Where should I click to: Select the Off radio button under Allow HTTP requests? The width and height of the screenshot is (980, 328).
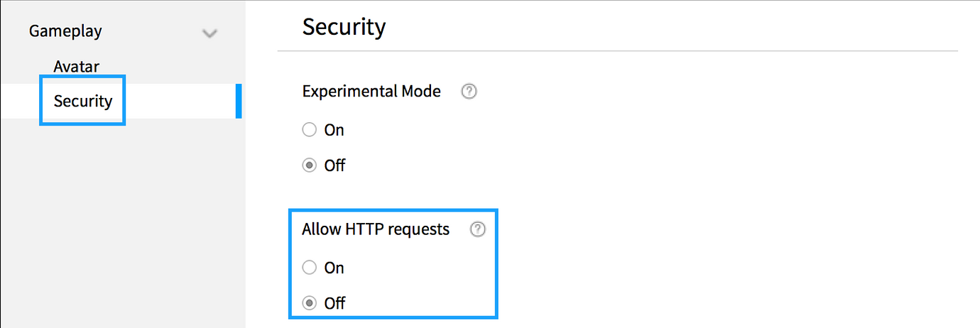309,303
